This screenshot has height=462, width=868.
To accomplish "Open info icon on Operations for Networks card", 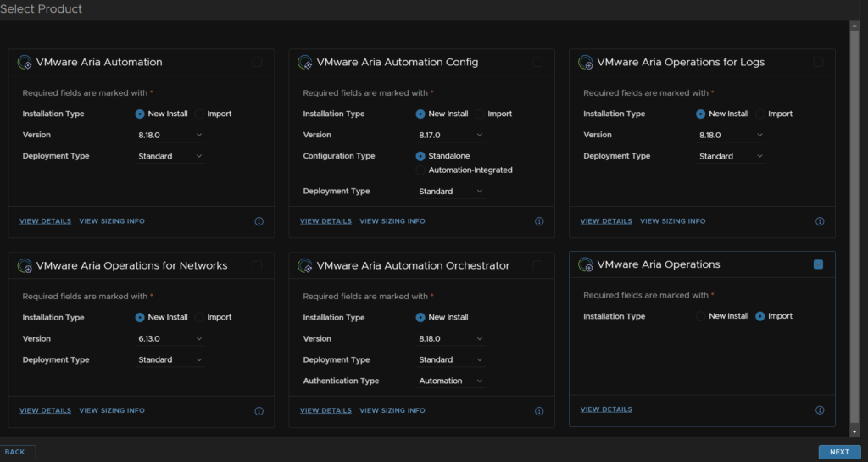I will [259, 411].
